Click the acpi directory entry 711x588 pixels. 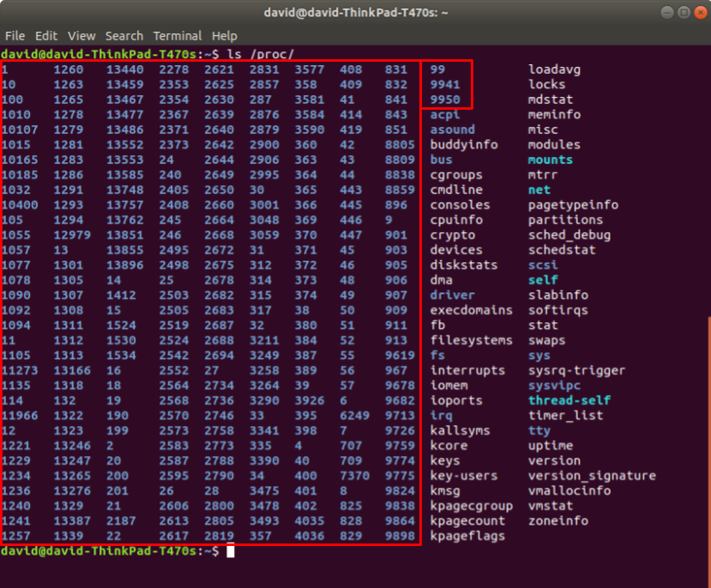pos(445,115)
